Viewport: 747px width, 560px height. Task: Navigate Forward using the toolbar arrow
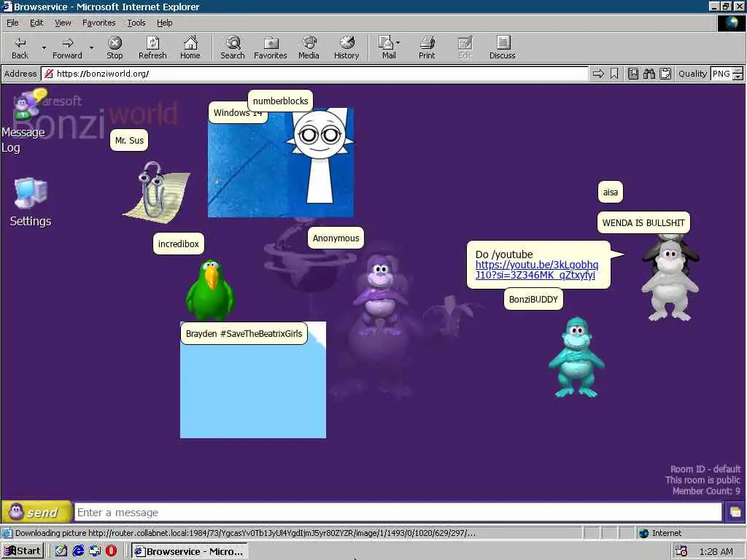[67, 47]
